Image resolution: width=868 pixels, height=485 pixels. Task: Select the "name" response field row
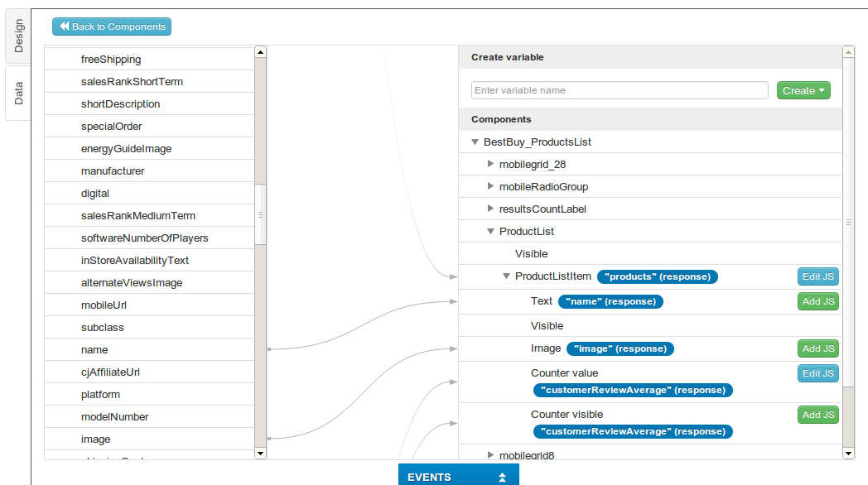click(149, 350)
